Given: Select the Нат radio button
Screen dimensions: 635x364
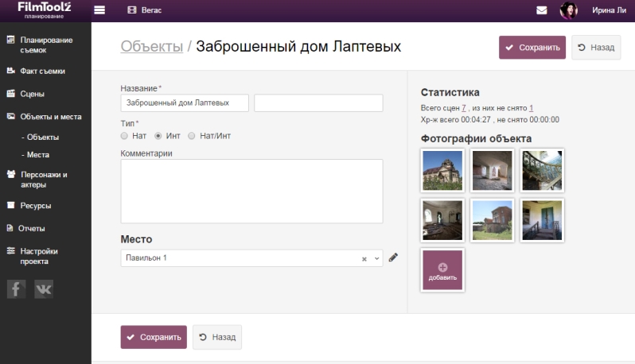Looking at the screenshot, I should pos(124,136).
